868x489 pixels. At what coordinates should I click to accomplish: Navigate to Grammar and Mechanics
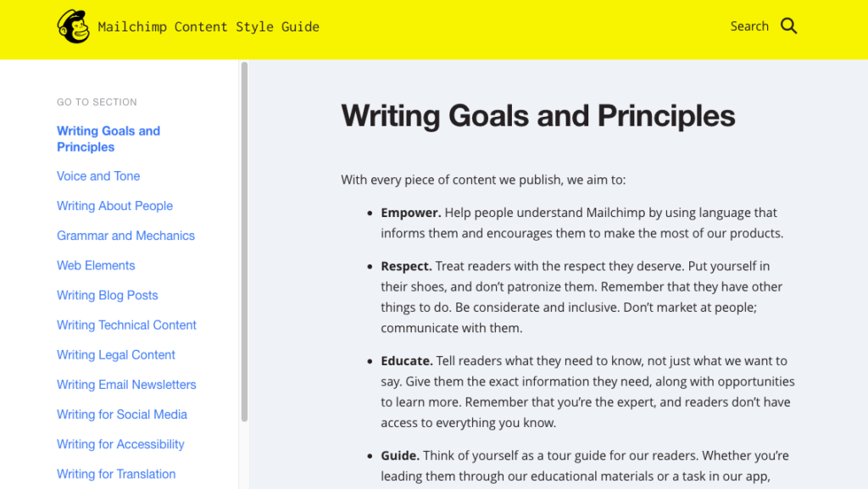point(125,236)
